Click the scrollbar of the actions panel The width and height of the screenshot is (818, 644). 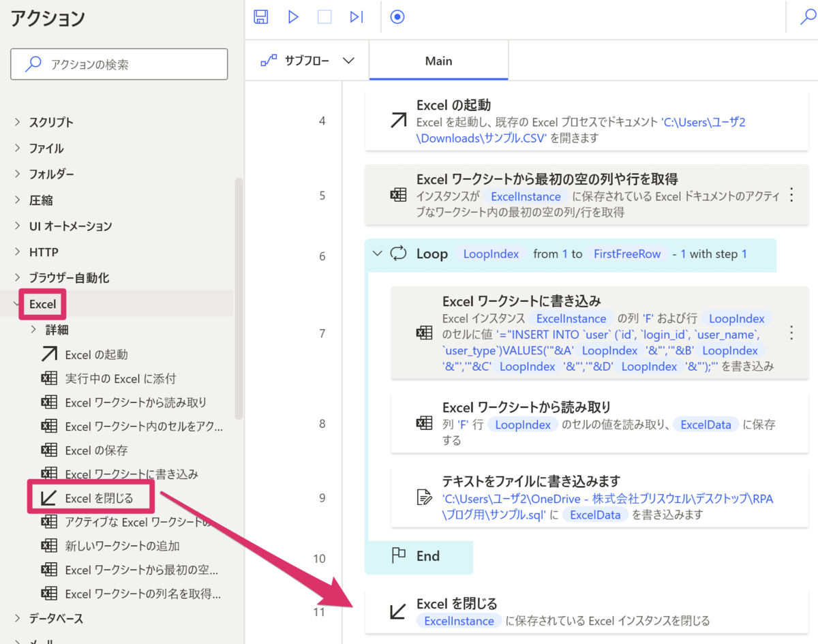238,298
